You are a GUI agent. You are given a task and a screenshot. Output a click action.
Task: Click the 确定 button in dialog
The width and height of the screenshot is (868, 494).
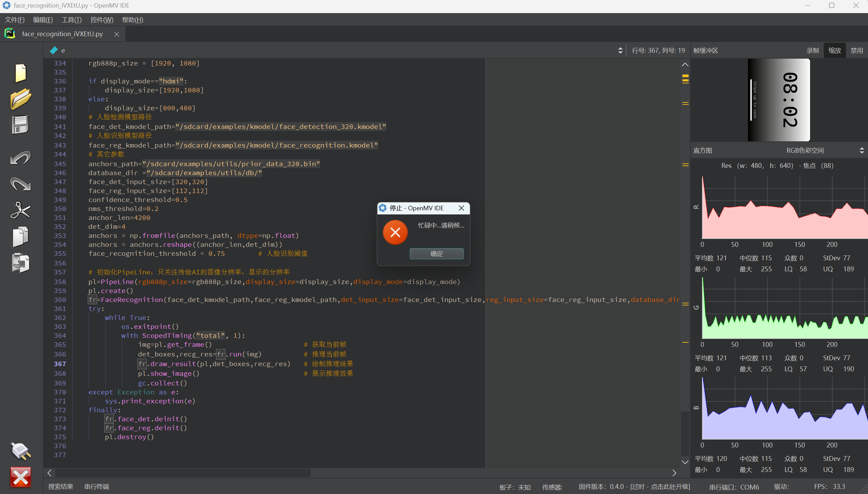(436, 254)
